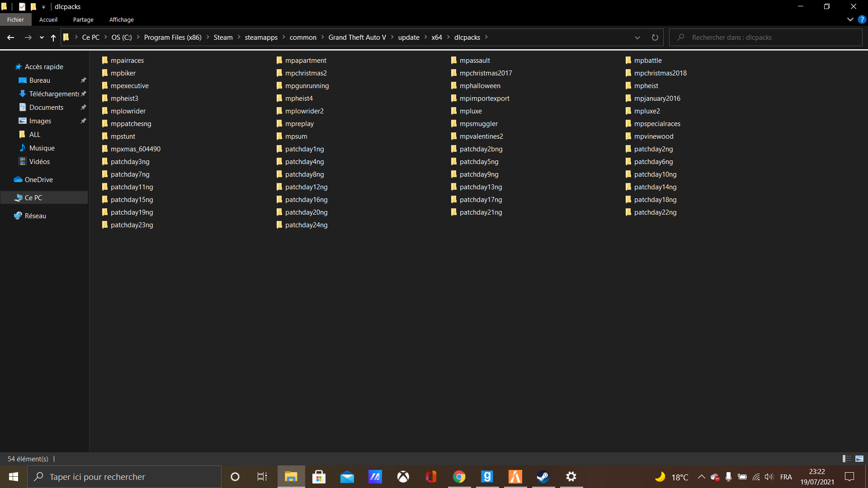Click the Wi-Fi network tray icon

(x=756, y=477)
